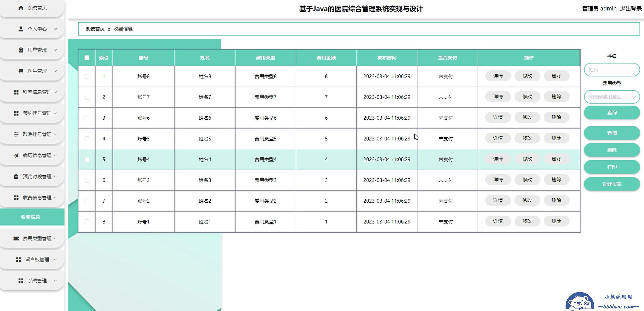Click 系统首页 in the breadcrumb
The height and width of the screenshot is (311, 644).
(x=95, y=29)
